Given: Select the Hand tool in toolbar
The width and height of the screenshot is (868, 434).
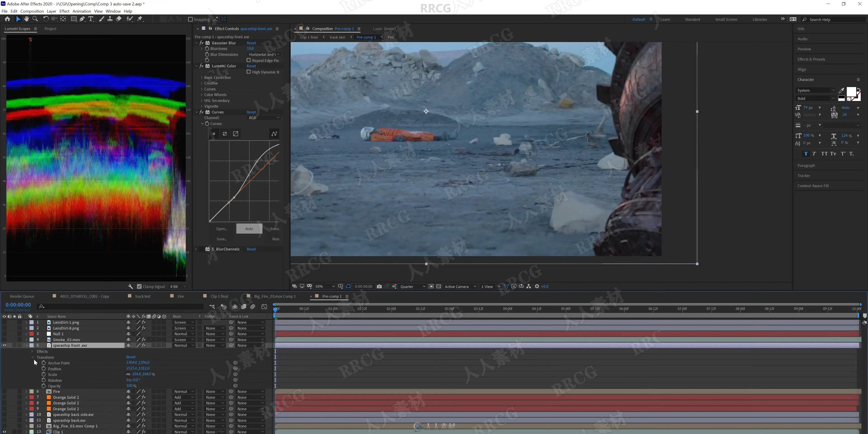Looking at the screenshot, I should (x=27, y=19).
